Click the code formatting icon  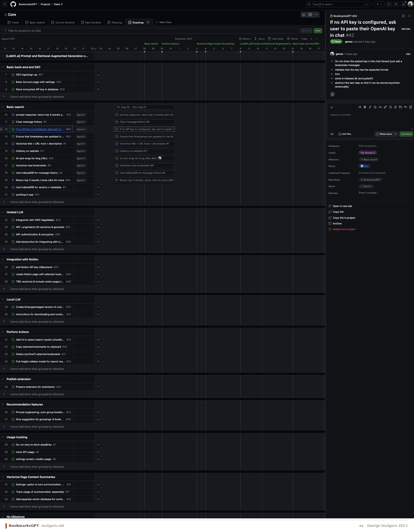point(380,107)
